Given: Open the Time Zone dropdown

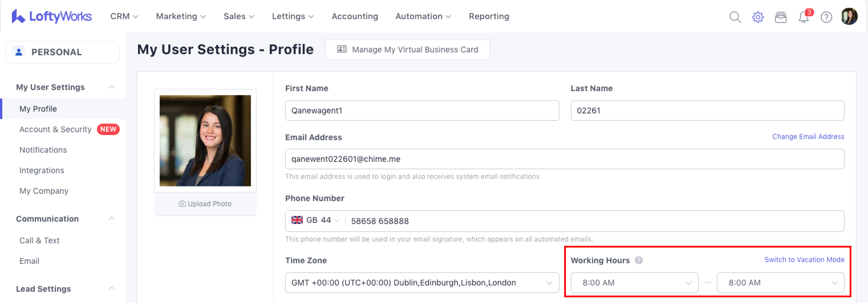Looking at the screenshot, I should tap(421, 282).
